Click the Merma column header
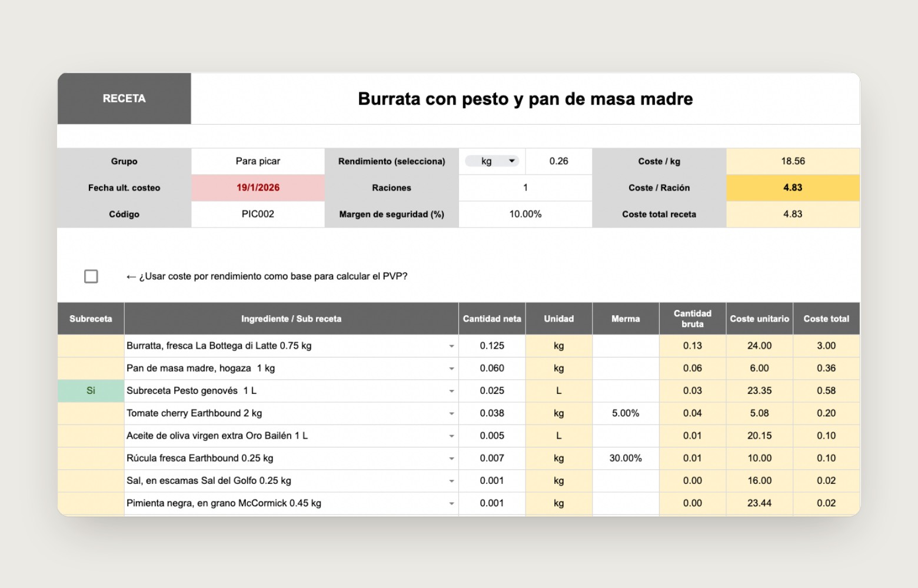The height and width of the screenshot is (588, 918). click(626, 319)
